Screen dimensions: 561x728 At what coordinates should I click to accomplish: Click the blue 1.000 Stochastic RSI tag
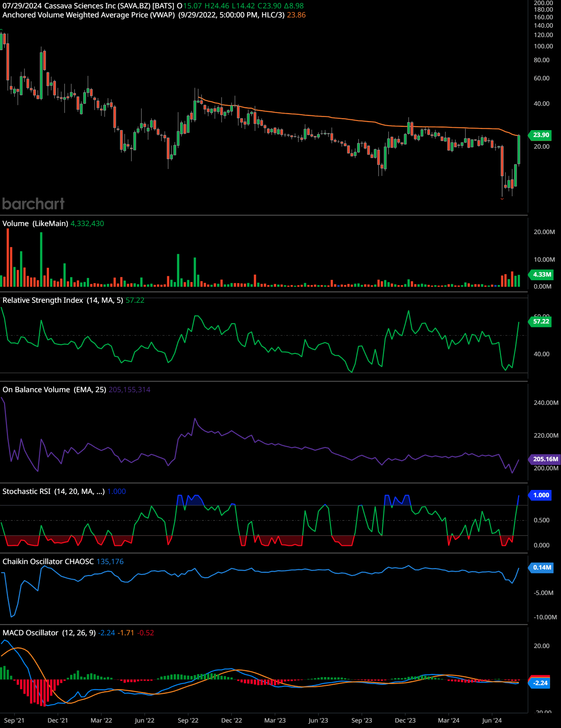[541, 495]
